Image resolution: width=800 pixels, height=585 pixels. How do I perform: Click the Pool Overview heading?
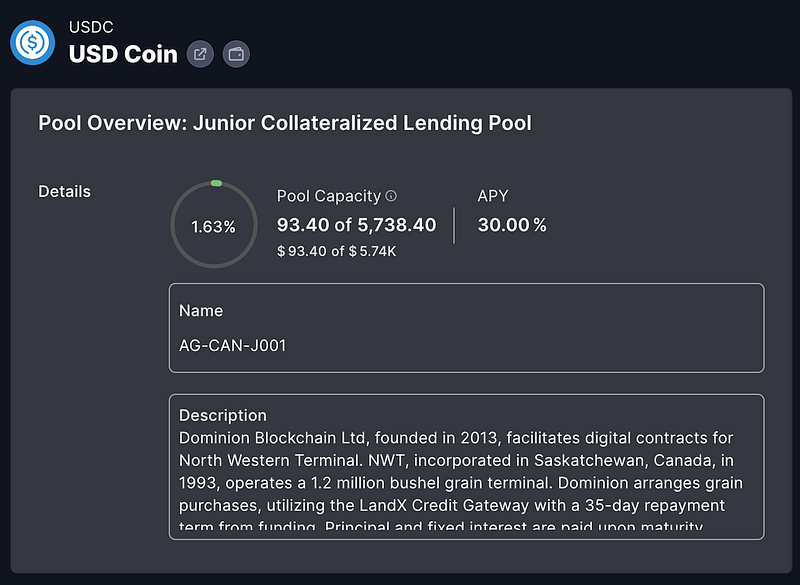(x=285, y=123)
